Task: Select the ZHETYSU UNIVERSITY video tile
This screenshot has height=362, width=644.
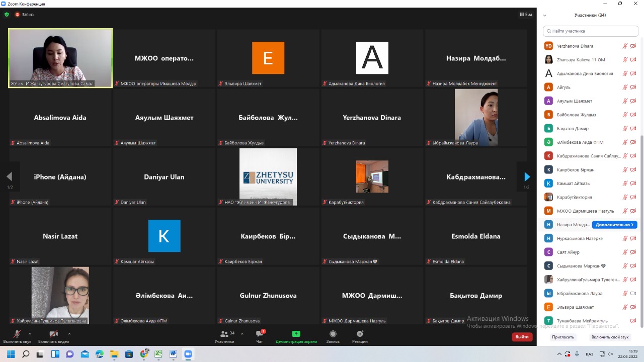Action: point(268,176)
